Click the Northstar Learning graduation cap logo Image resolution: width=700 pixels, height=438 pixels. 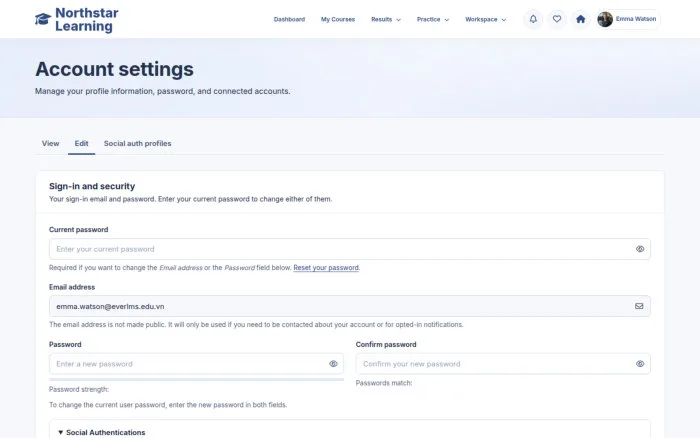click(x=43, y=19)
